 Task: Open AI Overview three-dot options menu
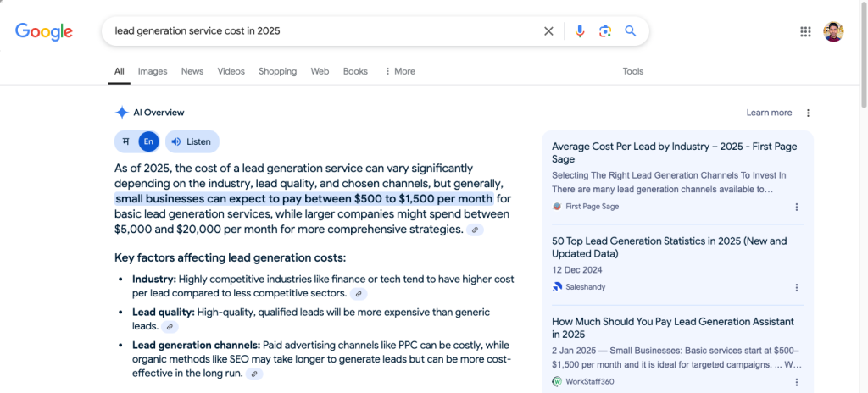(x=808, y=113)
